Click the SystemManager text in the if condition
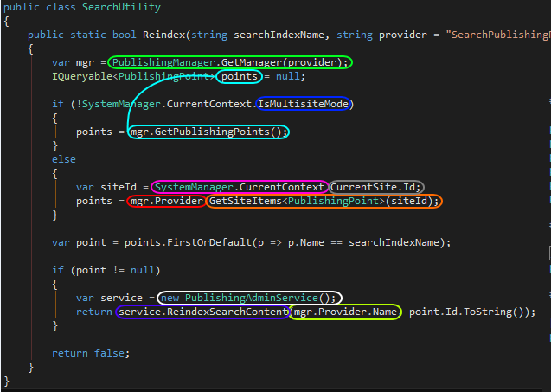Screen dimensions: 551x392 coord(121,104)
